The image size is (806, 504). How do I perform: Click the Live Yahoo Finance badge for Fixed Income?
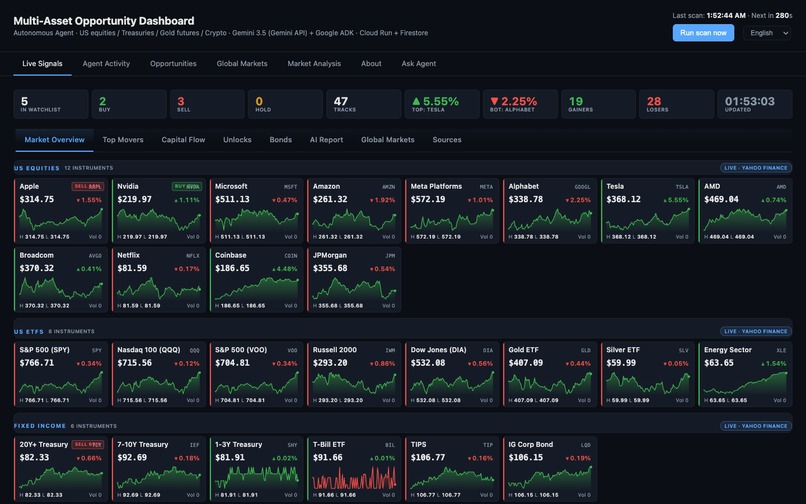[x=756, y=426]
